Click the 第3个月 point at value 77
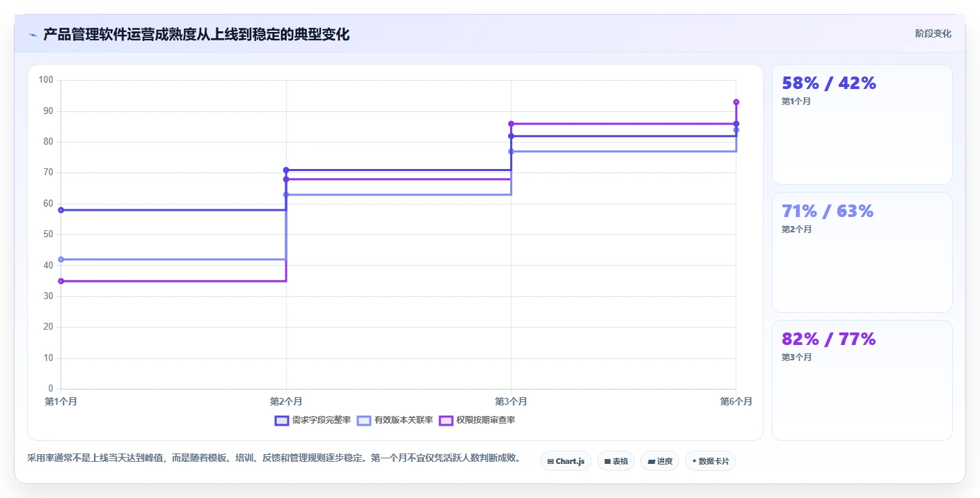The height and width of the screenshot is (498, 980). (x=511, y=151)
